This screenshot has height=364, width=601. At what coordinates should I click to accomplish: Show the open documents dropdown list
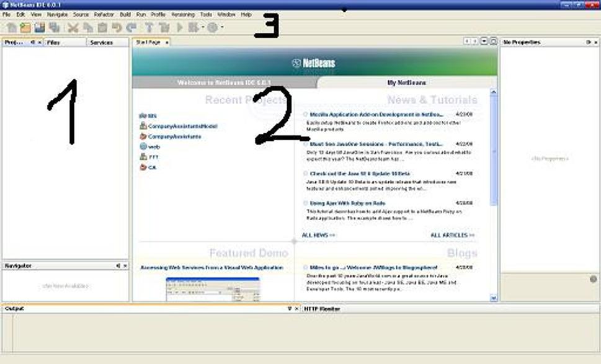(x=484, y=41)
